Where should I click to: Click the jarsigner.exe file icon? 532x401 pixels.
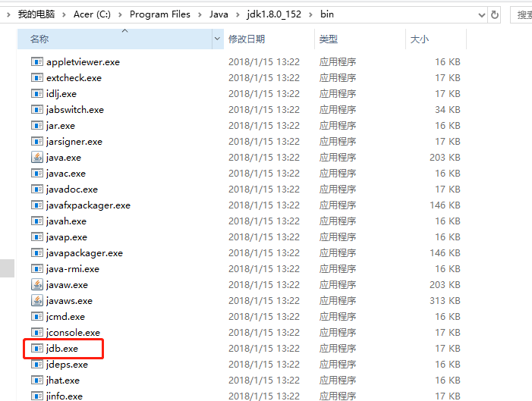[x=37, y=141]
